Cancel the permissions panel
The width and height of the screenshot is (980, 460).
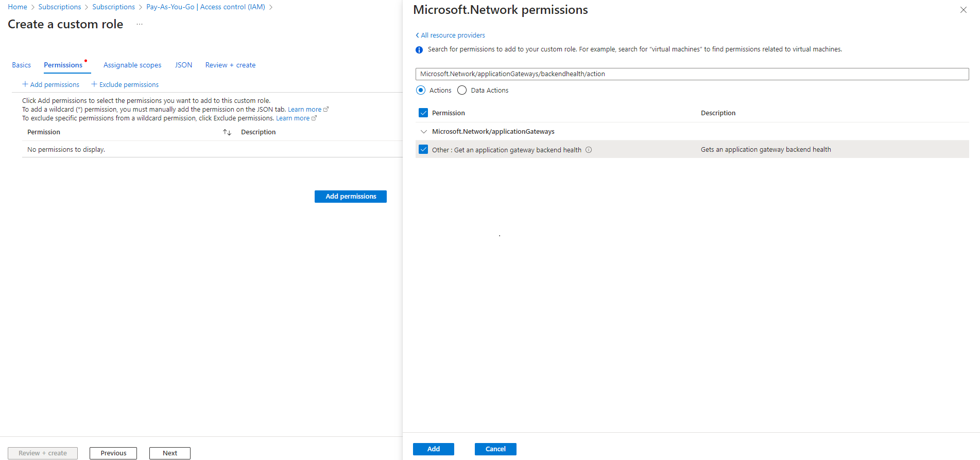pyautogui.click(x=495, y=449)
